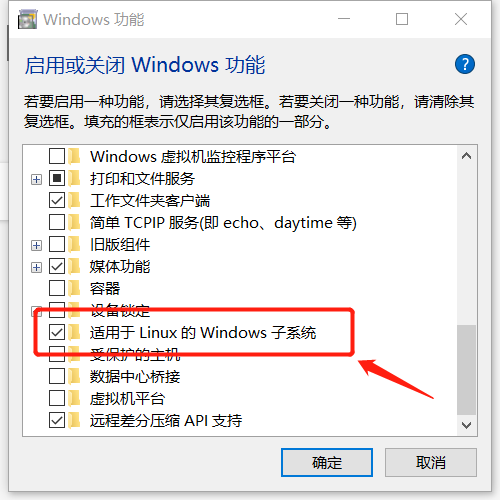
Task: Select folder icon beside 虚拟机平台
Action: pyautogui.click(x=74, y=398)
